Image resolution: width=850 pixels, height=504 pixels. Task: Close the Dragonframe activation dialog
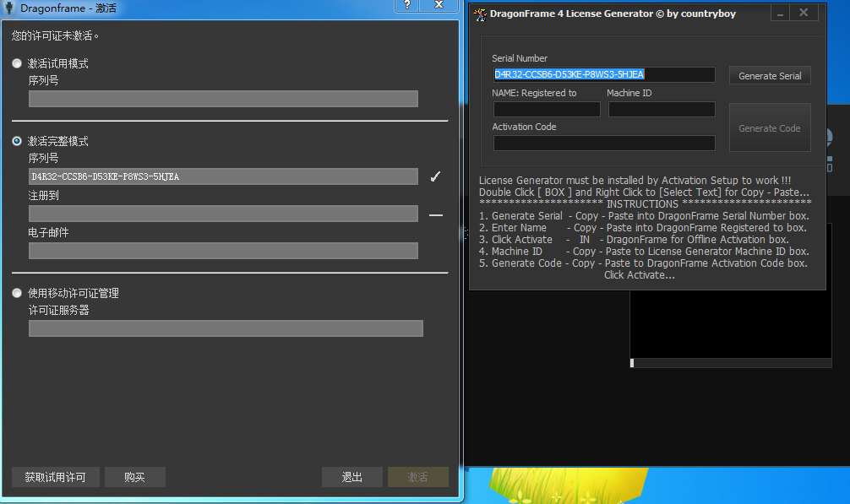click(x=439, y=5)
